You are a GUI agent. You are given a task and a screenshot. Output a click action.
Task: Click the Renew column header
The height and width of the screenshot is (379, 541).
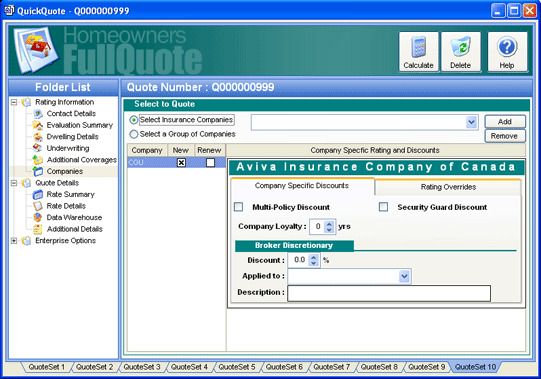coord(209,150)
